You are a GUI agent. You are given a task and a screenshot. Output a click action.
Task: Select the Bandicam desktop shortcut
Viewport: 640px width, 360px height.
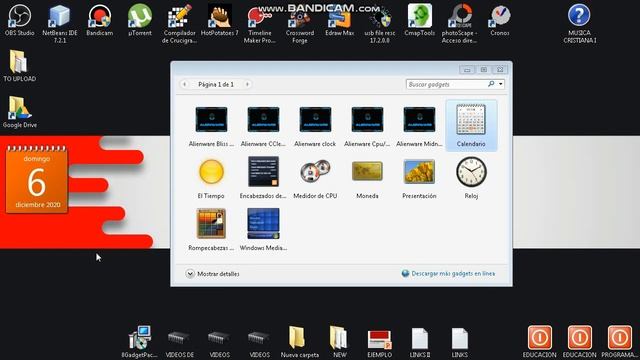pyautogui.click(x=100, y=20)
